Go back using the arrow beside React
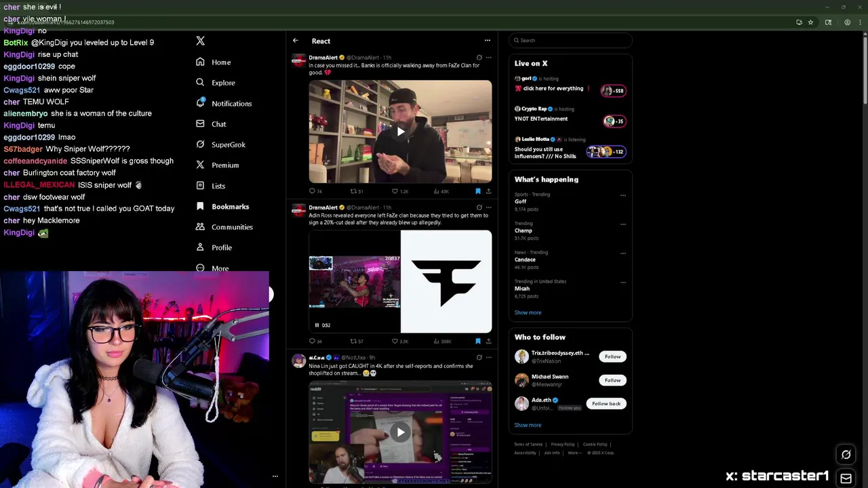Viewport: 868px width, 488px height. pyautogui.click(x=296, y=41)
